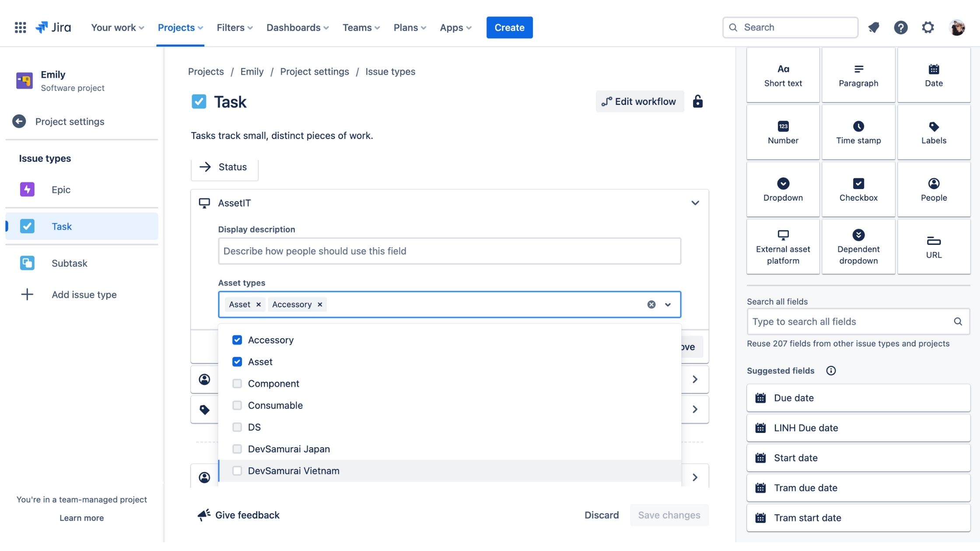This screenshot has width=980, height=551.
Task: Clear all selected asset types
Action: 651,304
